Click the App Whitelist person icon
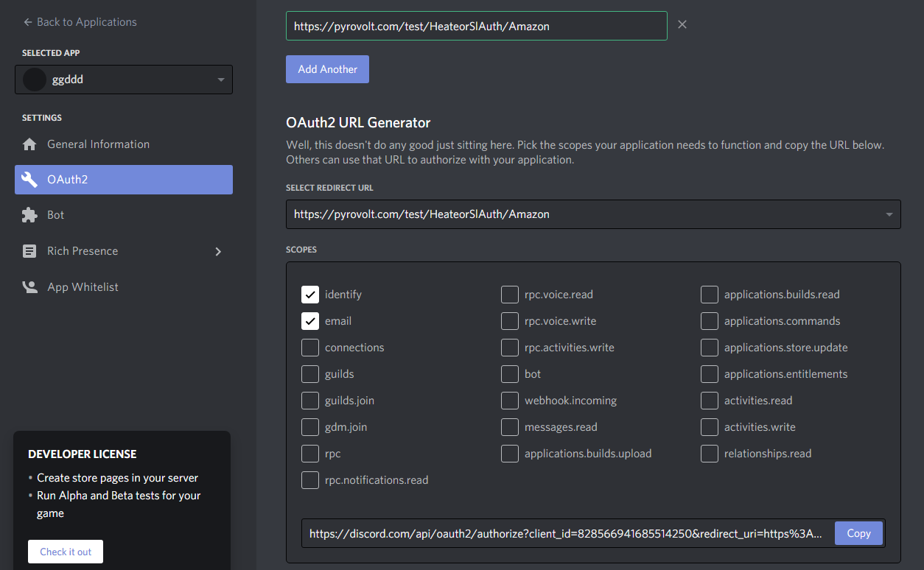The width and height of the screenshot is (924, 570). coord(29,287)
